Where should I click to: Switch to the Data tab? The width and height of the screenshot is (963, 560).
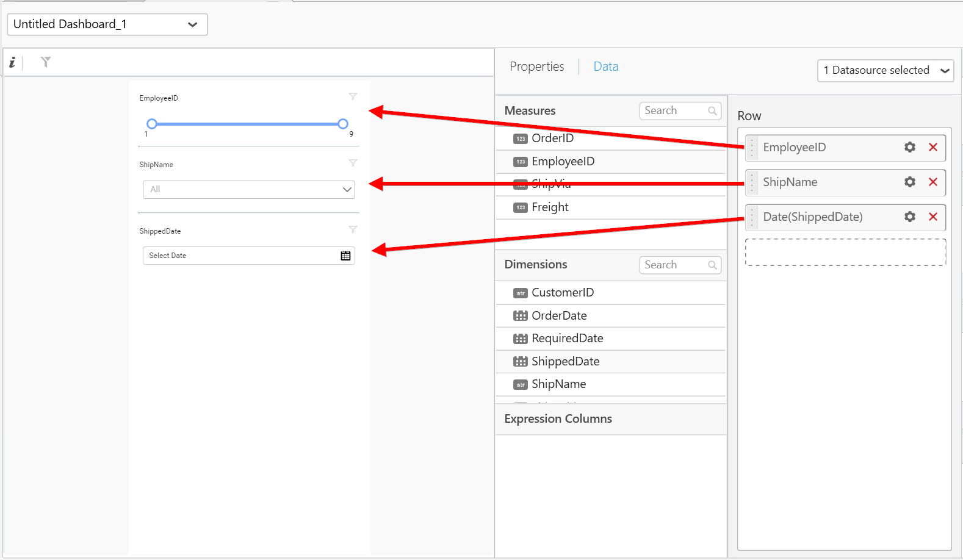(605, 66)
